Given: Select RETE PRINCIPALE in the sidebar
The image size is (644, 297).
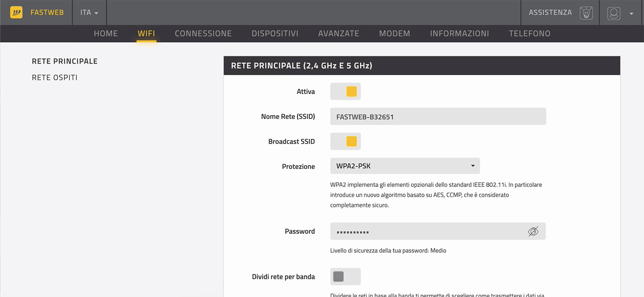Looking at the screenshot, I should [64, 61].
